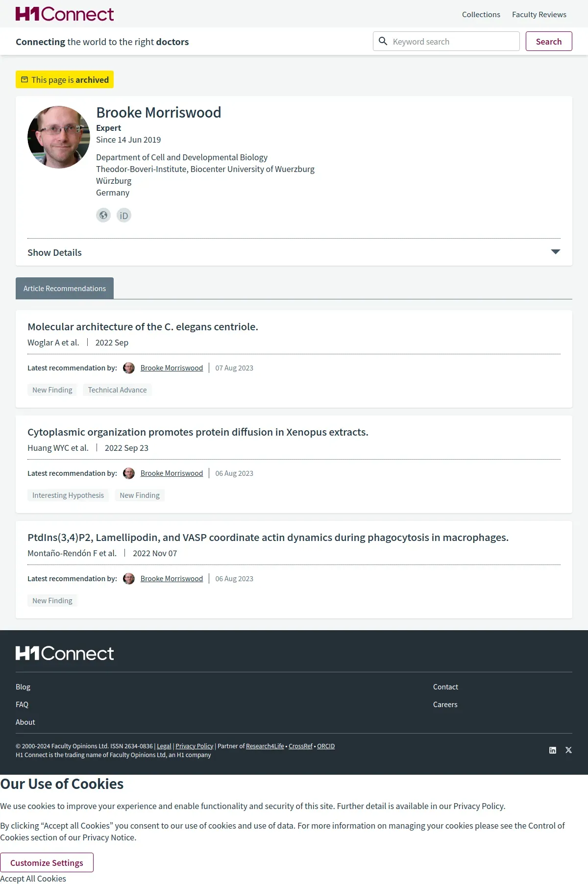
Task: Open the C. elegans centriole article
Action: (x=143, y=327)
